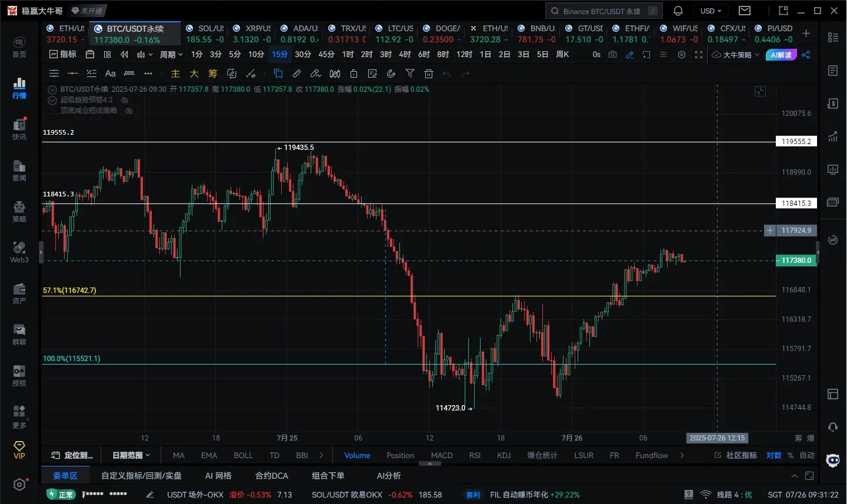Open the mail envelope icon

[745, 11]
